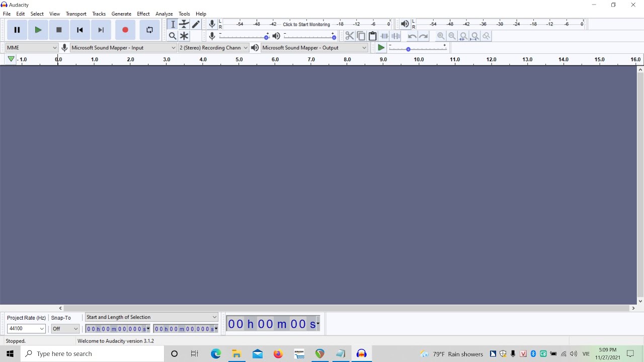Toggle the Loop button
This screenshot has width=644, height=362.
tap(149, 30)
